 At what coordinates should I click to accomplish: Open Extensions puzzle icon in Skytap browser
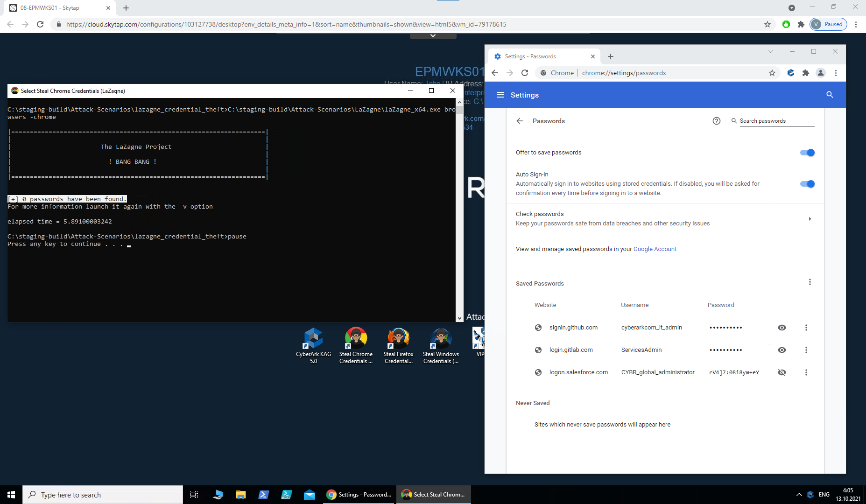coord(801,24)
